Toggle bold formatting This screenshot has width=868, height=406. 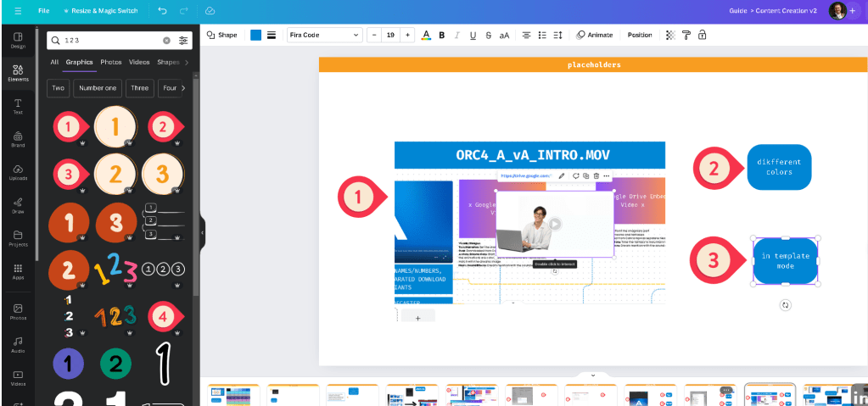442,35
